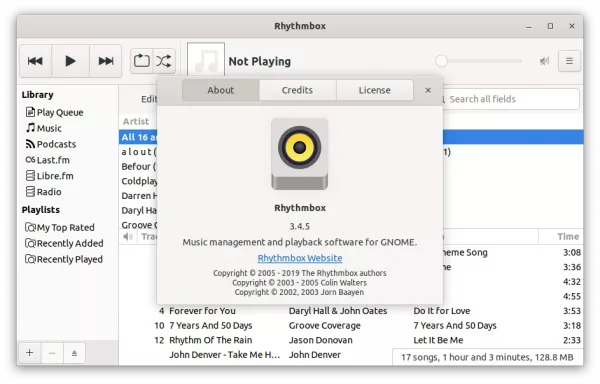The image size is (600, 384).
Task: Click the Do It For Love album cell
Action: [x=442, y=311]
